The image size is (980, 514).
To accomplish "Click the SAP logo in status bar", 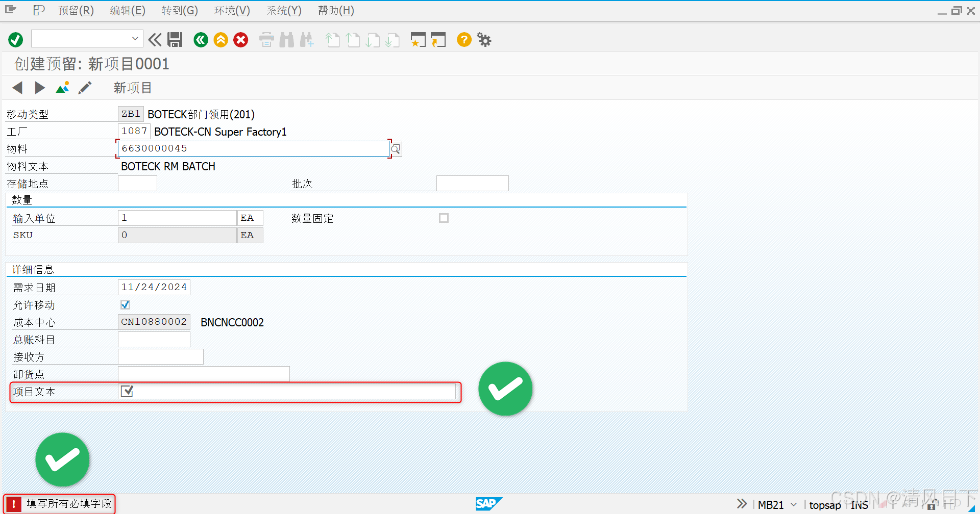I will [x=489, y=504].
